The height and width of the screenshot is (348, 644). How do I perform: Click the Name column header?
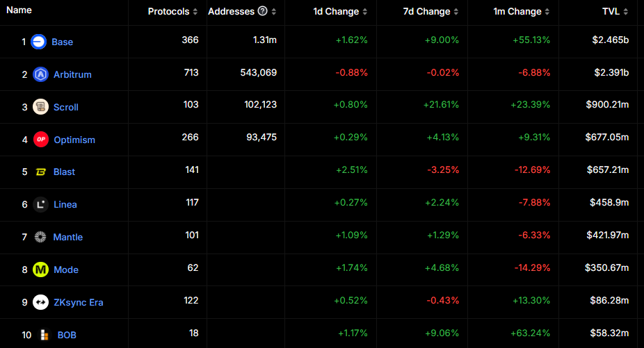click(x=19, y=11)
